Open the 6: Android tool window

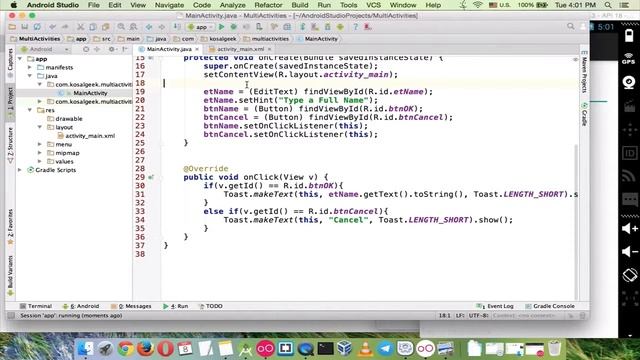tap(81, 306)
